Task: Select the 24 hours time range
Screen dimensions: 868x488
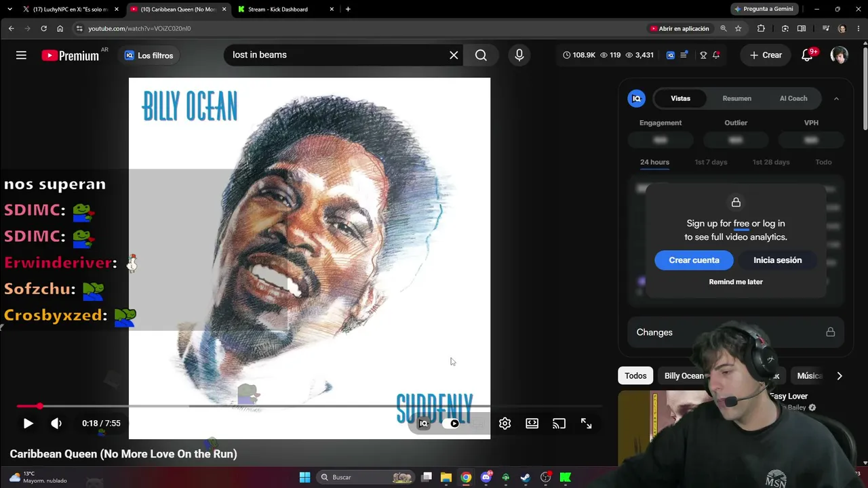Action: [x=654, y=162]
